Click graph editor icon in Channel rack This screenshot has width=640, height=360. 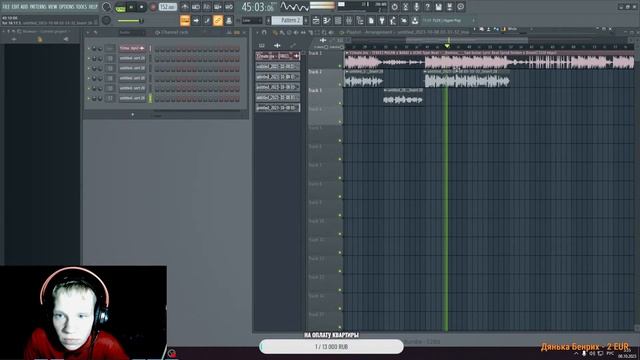coord(229,32)
